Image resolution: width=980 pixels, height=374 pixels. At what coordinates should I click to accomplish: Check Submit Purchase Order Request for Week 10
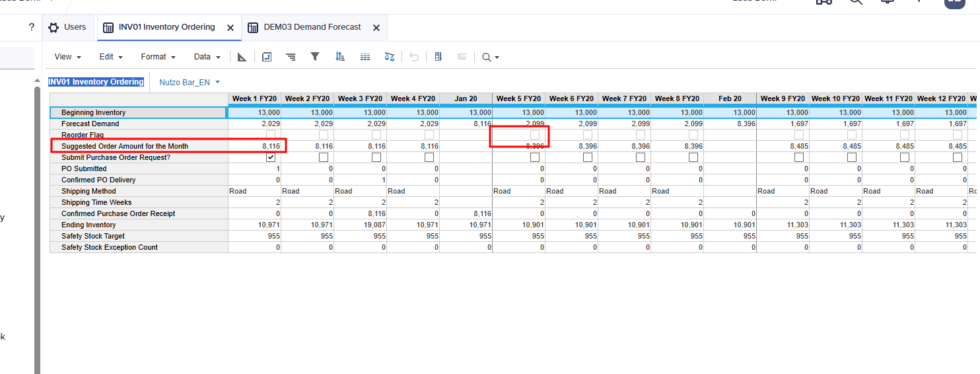[x=852, y=157]
